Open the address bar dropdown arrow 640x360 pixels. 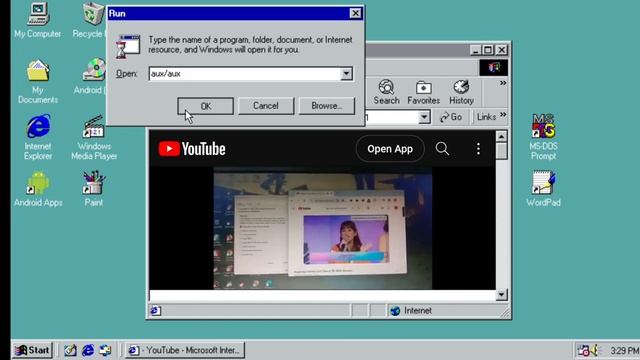pos(424,117)
